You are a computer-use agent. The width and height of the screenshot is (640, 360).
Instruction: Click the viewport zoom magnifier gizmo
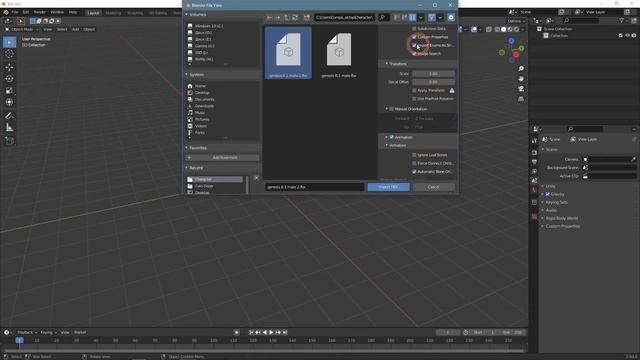(x=521, y=69)
